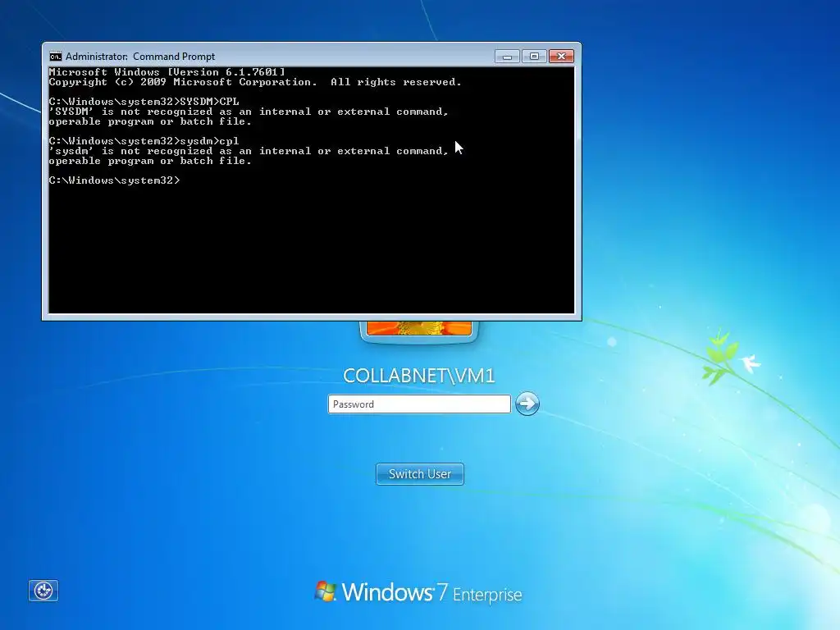
Task: Open the Command Prompt title bar system icon
Action: coord(55,57)
